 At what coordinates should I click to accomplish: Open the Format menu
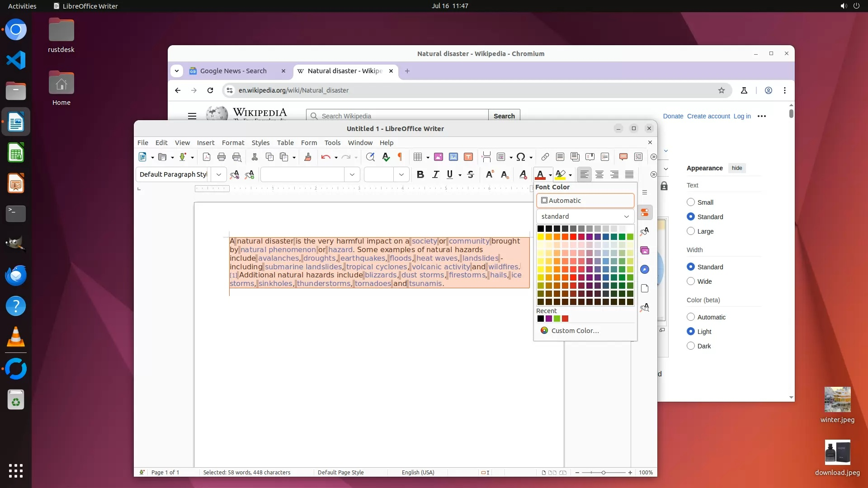click(233, 142)
